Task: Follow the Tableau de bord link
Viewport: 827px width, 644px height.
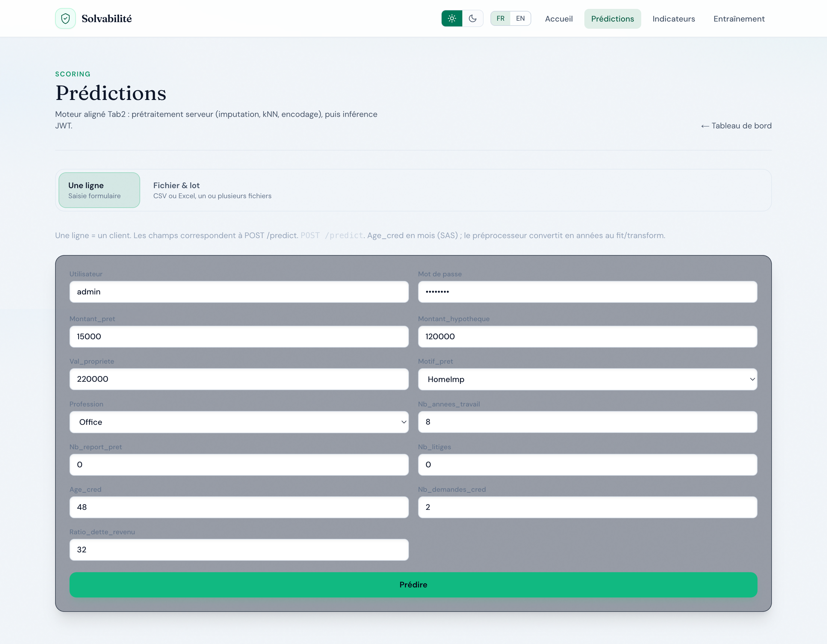Action: click(x=736, y=126)
